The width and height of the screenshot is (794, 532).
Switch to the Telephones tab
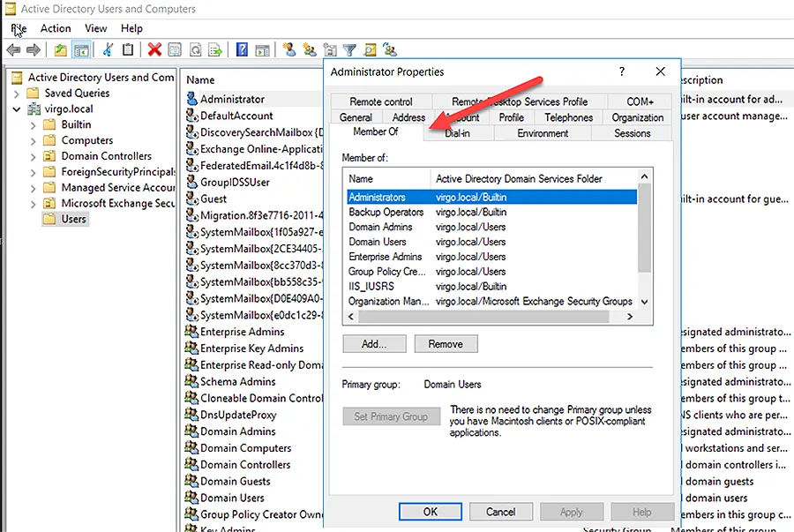click(569, 117)
